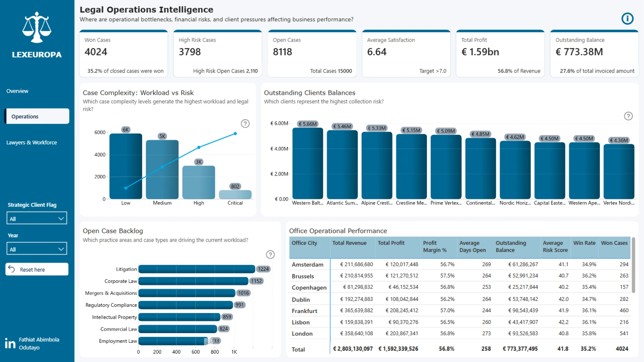
Task: Select the Employment Law backlog bar
Action: tap(173, 341)
